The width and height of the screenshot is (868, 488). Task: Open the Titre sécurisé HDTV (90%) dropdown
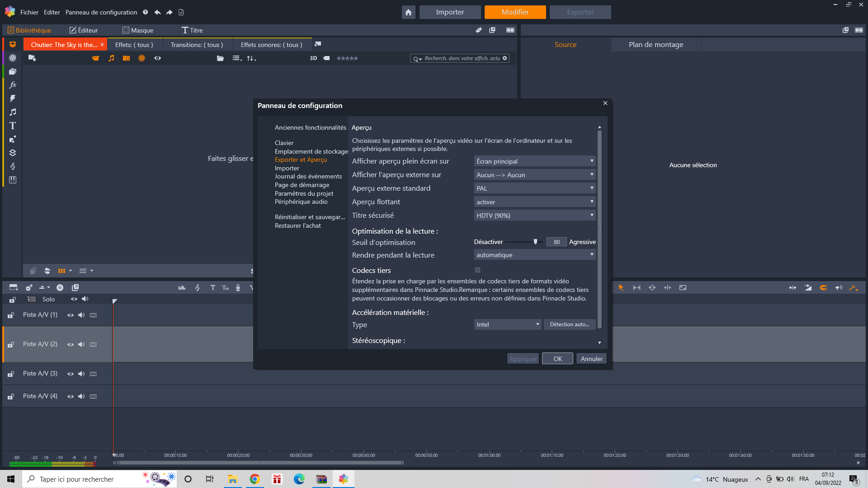point(534,216)
